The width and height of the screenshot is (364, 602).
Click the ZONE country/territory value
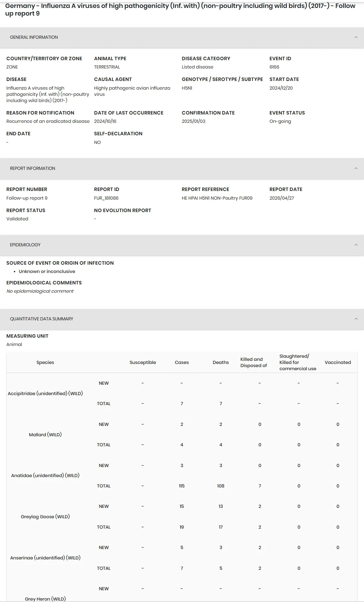click(x=12, y=67)
